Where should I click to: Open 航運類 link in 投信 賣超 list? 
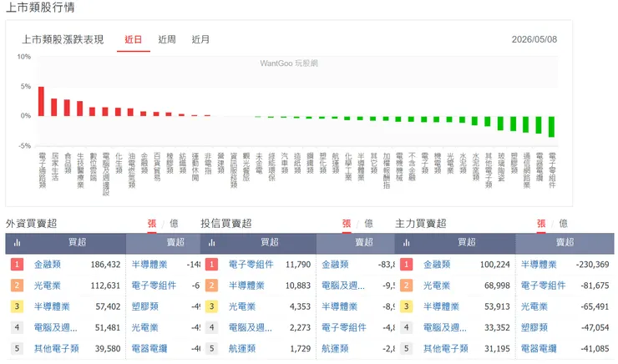(x=335, y=349)
